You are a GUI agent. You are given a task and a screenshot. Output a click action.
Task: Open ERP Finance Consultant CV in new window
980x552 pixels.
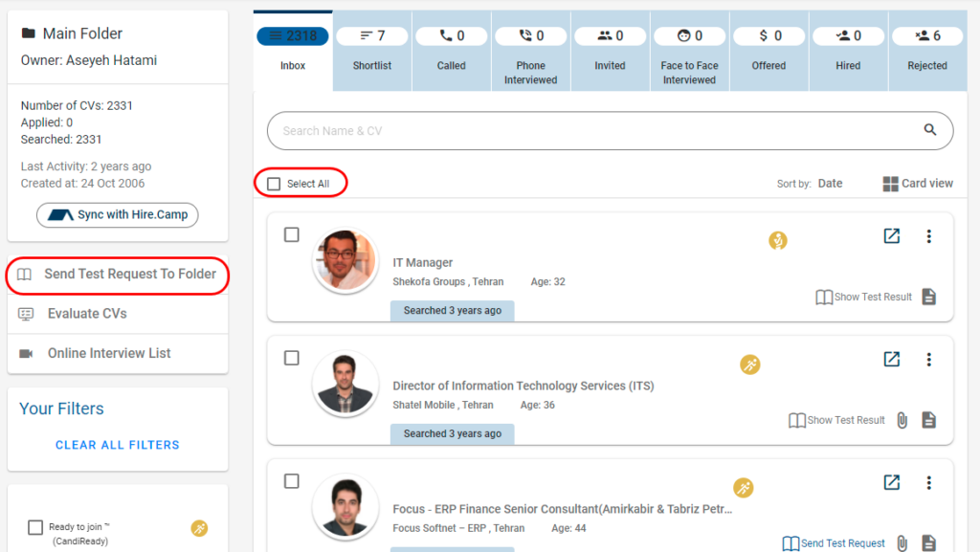tap(891, 482)
